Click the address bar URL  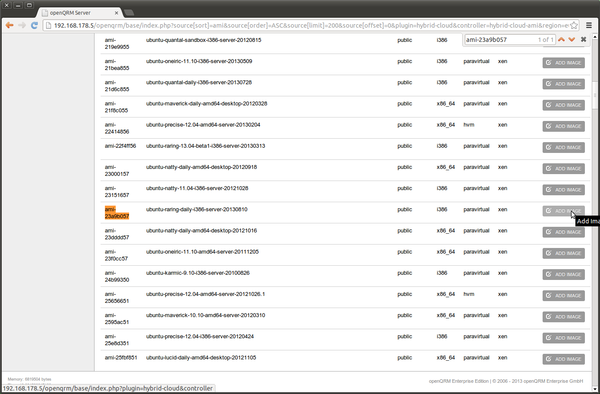(x=310, y=26)
